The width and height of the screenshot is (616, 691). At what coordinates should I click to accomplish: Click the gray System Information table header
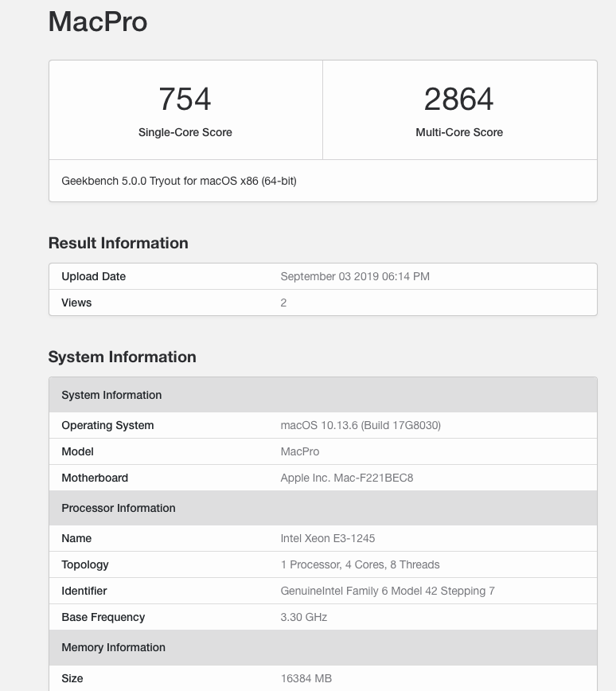click(323, 395)
